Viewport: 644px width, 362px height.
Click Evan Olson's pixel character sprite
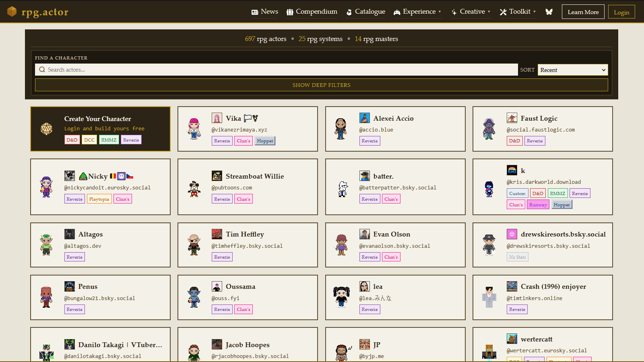[x=341, y=245]
